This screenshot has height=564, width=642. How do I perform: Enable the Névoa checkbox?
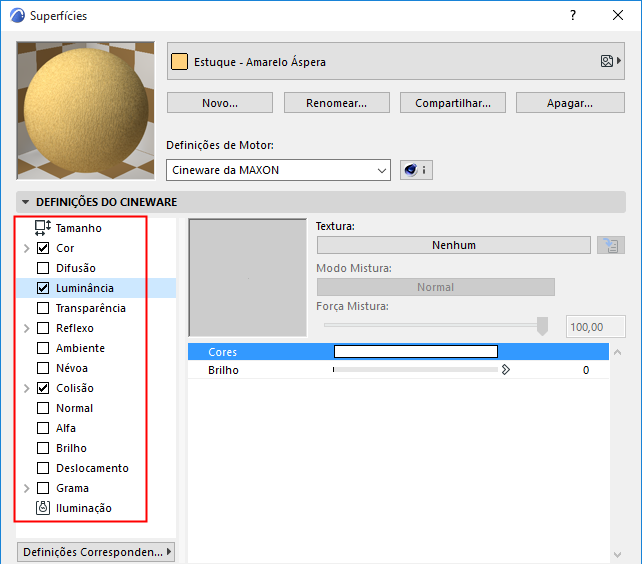[x=43, y=368]
